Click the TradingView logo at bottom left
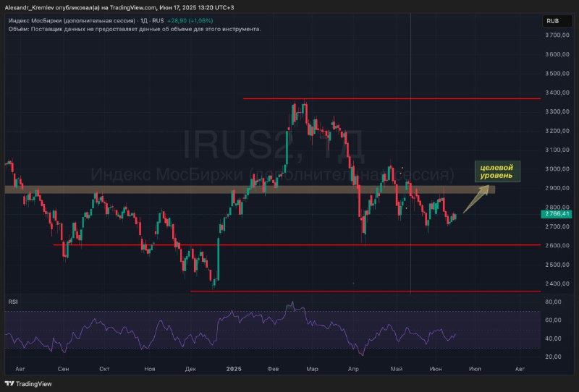The height and width of the screenshot is (392, 579). [28, 384]
